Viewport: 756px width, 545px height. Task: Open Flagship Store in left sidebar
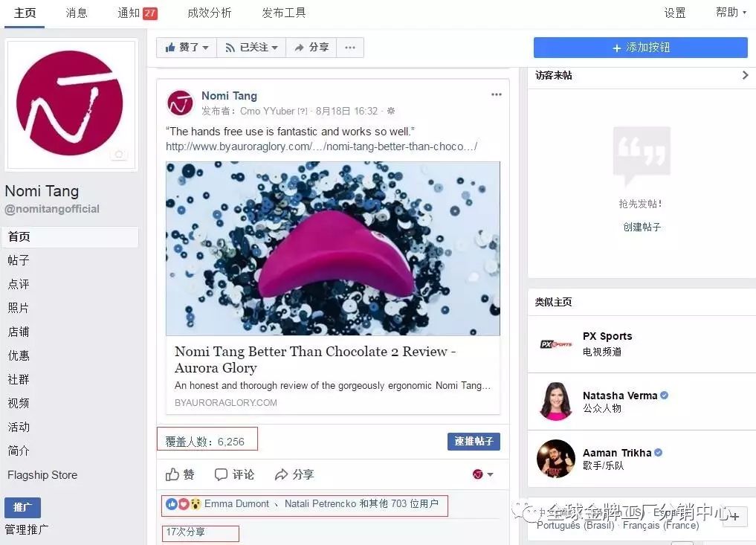pos(42,475)
